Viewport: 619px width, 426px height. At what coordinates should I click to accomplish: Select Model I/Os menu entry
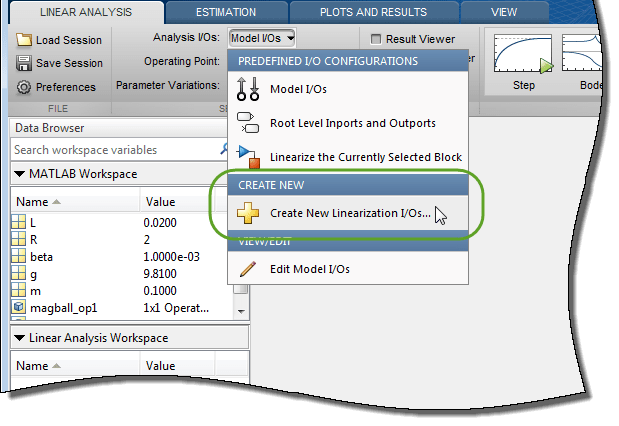[348, 89]
